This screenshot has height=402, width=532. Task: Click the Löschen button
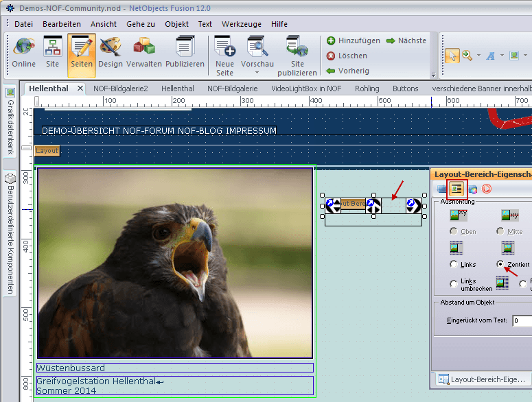pyautogui.click(x=347, y=56)
